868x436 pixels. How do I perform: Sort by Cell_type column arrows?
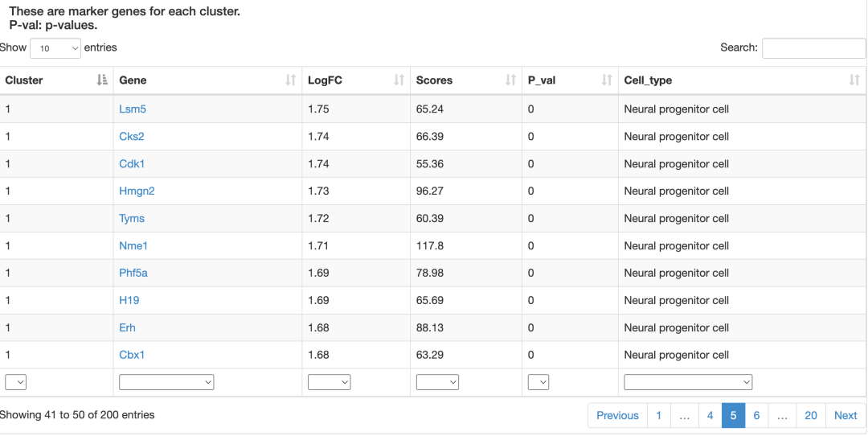point(854,80)
